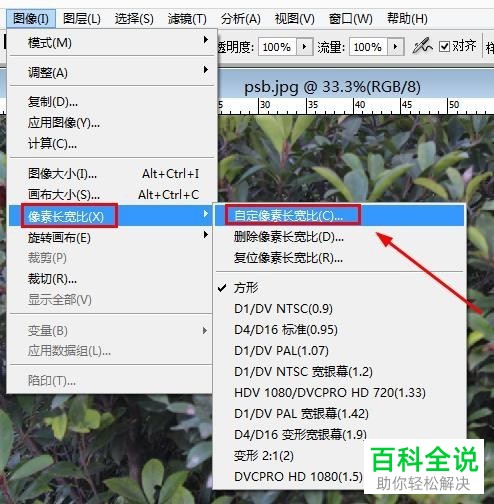The width and height of the screenshot is (494, 504).
Task: Open the 分析(A) menu
Action: pos(240,19)
